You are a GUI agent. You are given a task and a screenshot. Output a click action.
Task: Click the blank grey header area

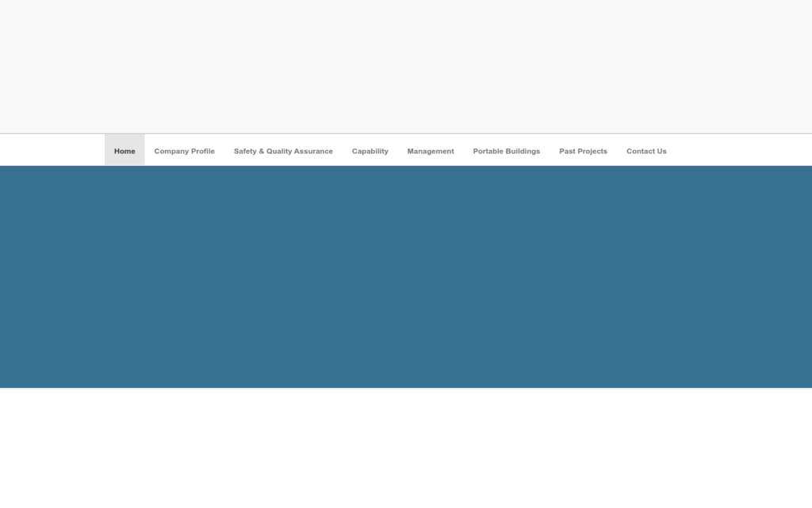point(406,67)
